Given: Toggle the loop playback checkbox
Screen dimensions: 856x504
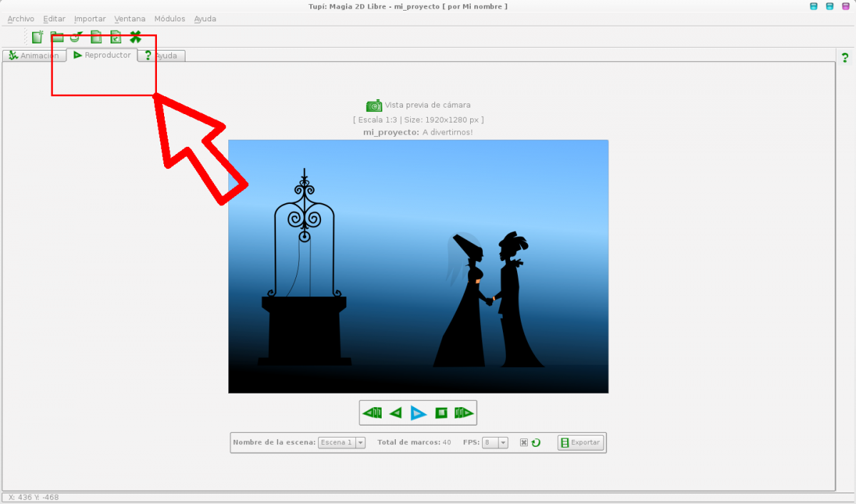Looking at the screenshot, I should [524, 443].
